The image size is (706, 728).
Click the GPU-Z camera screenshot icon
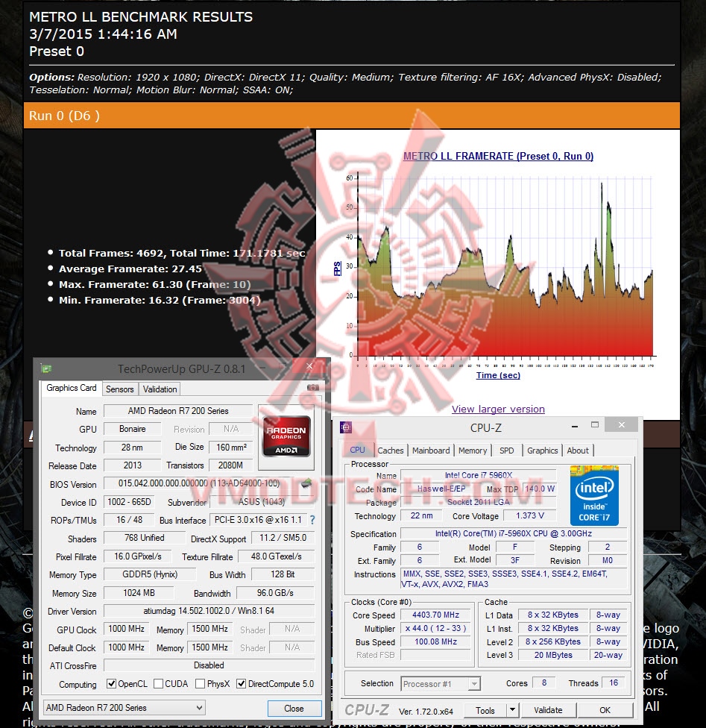[x=312, y=387]
